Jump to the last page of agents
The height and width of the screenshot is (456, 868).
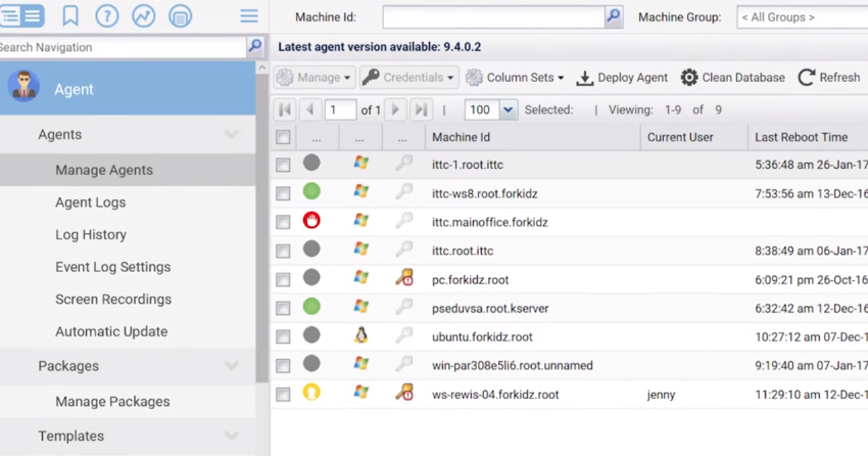[x=421, y=110]
